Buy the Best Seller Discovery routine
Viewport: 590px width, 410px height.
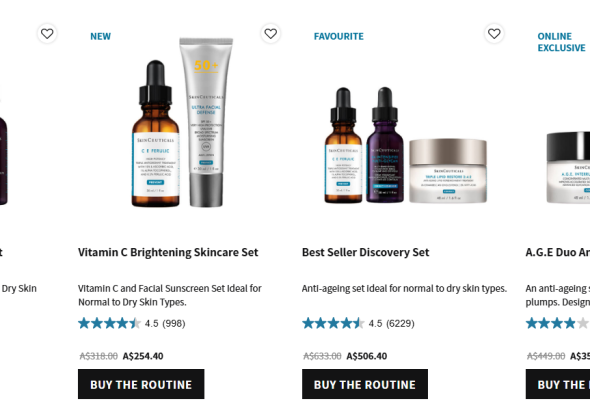365,384
